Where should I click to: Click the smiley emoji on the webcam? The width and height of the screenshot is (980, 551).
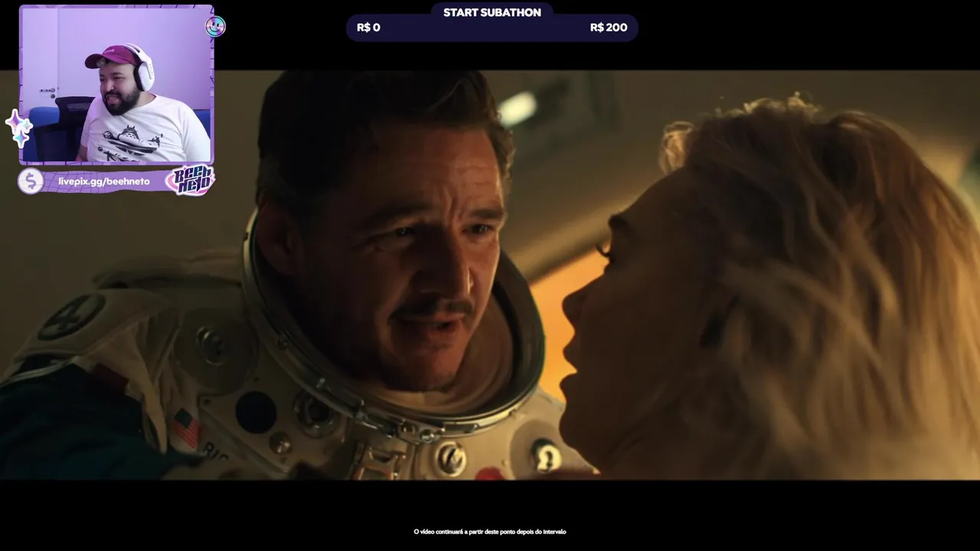click(x=215, y=26)
